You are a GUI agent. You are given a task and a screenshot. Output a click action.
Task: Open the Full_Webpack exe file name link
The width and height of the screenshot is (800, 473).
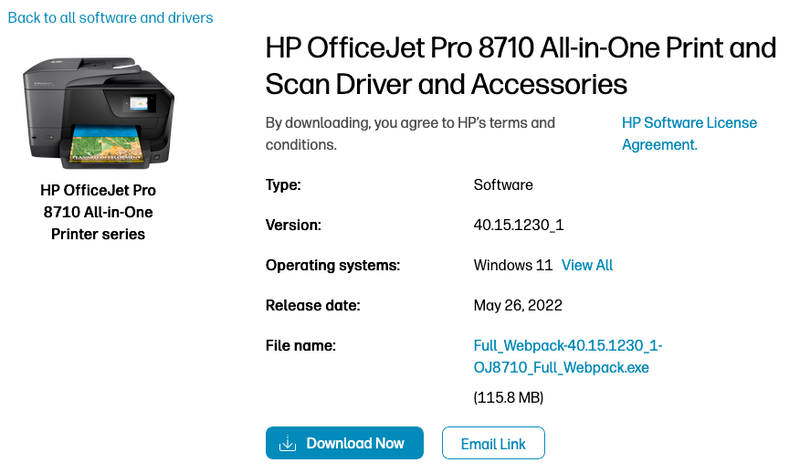tap(567, 356)
